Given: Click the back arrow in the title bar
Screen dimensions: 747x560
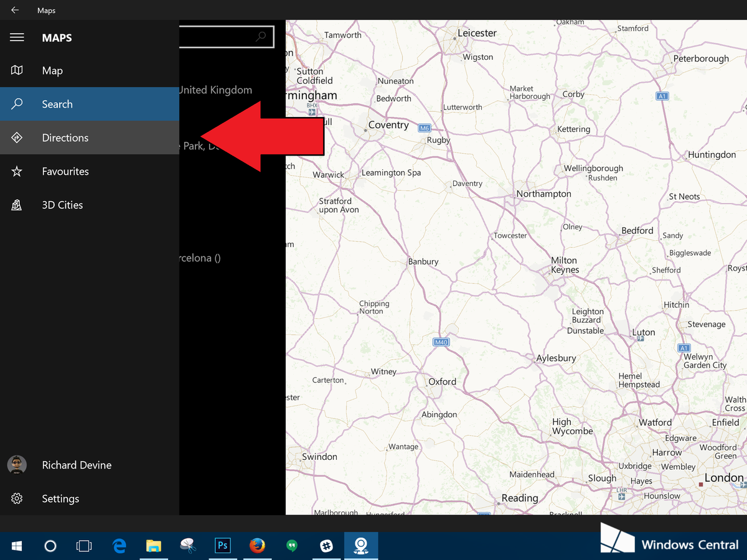Looking at the screenshot, I should 15,10.
